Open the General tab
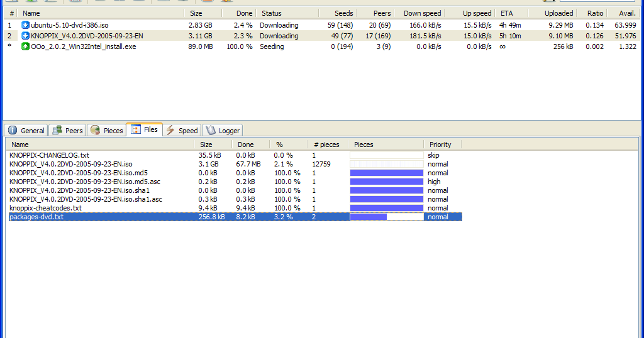This screenshot has height=338, width=644. pos(26,131)
